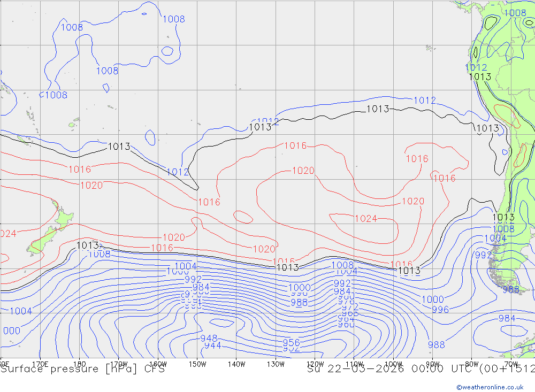
Task: Click the 160W longitude axis label
Action: point(158,364)
